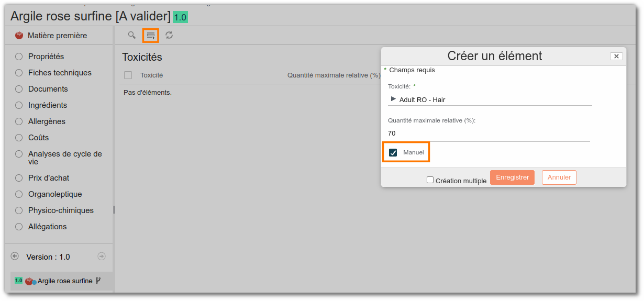The width and height of the screenshot is (644, 301).
Task: Click the Quantité maximale relative input field
Action: click(x=488, y=133)
